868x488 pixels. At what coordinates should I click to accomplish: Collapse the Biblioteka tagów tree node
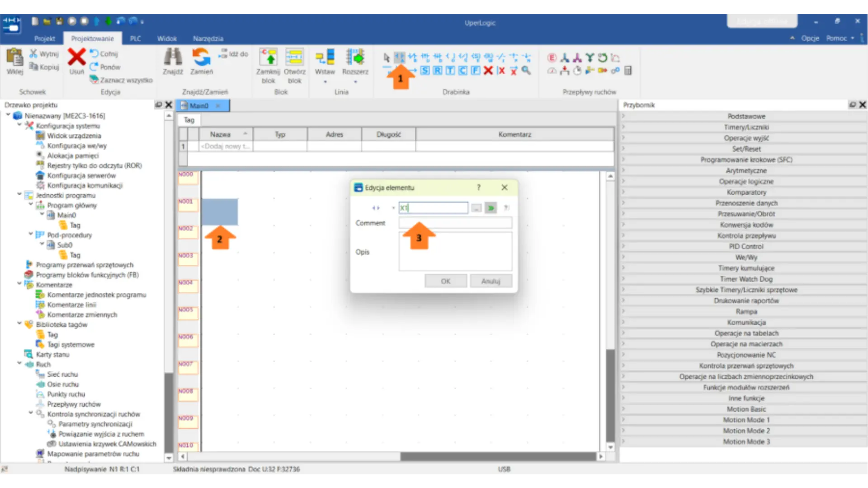[x=19, y=324]
